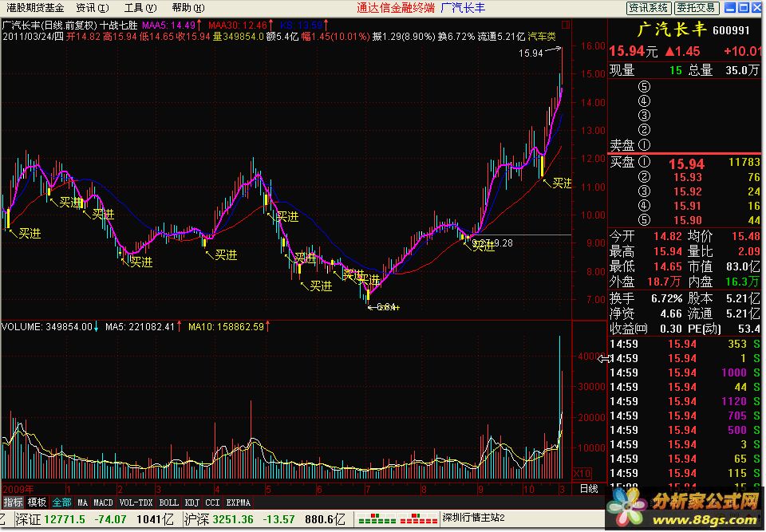Switch to the MACD indicator tab
The image size is (766, 532).
point(103,502)
